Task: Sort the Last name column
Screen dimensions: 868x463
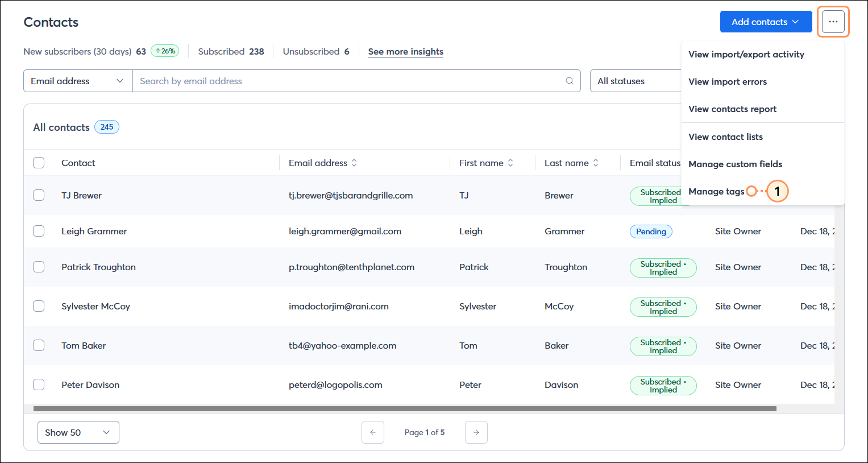Action: tap(596, 163)
